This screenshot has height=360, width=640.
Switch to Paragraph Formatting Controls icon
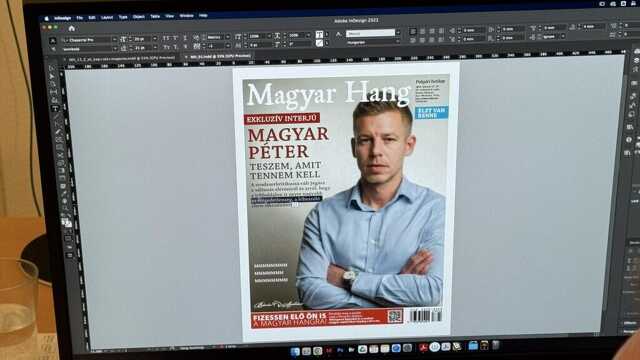point(53,49)
